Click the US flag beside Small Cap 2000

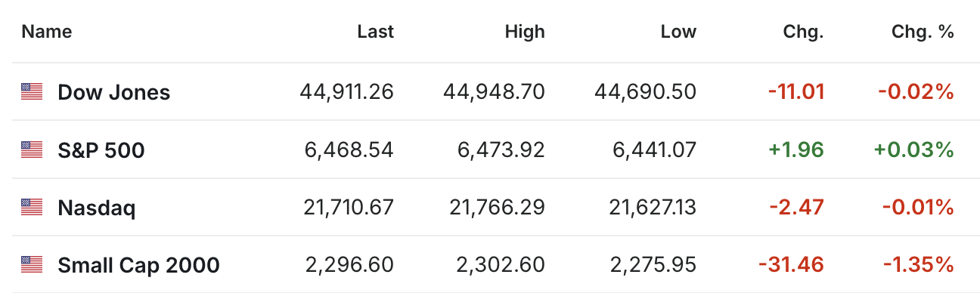(32, 264)
